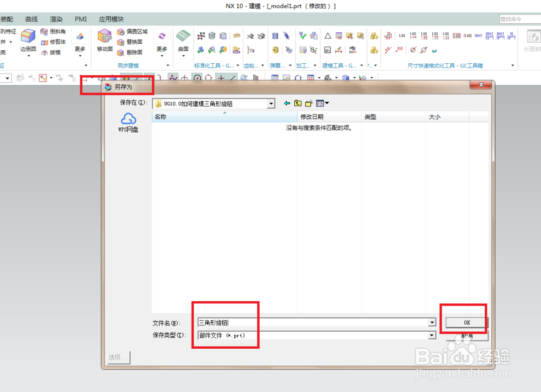Sort files by 名称 column header
This screenshot has width=541, height=392.
click(225, 117)
